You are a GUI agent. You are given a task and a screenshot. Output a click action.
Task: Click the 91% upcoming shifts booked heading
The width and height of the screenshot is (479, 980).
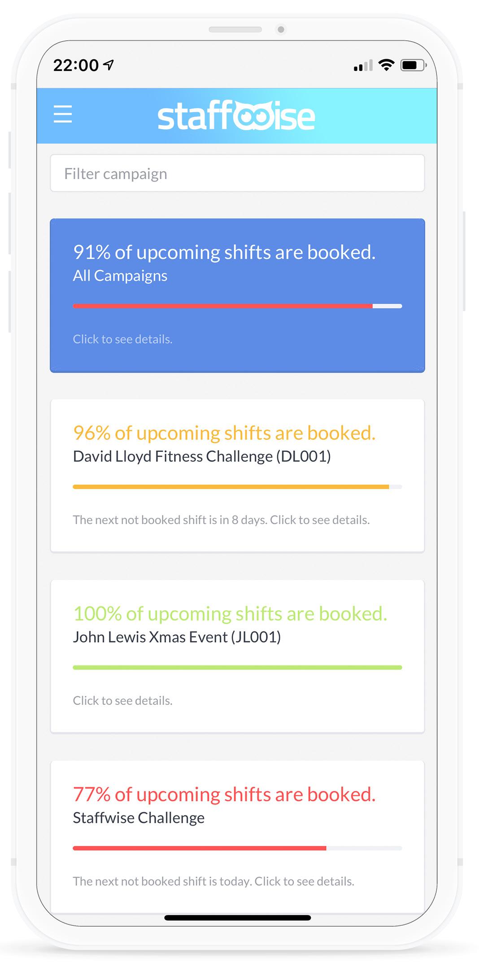224,252
